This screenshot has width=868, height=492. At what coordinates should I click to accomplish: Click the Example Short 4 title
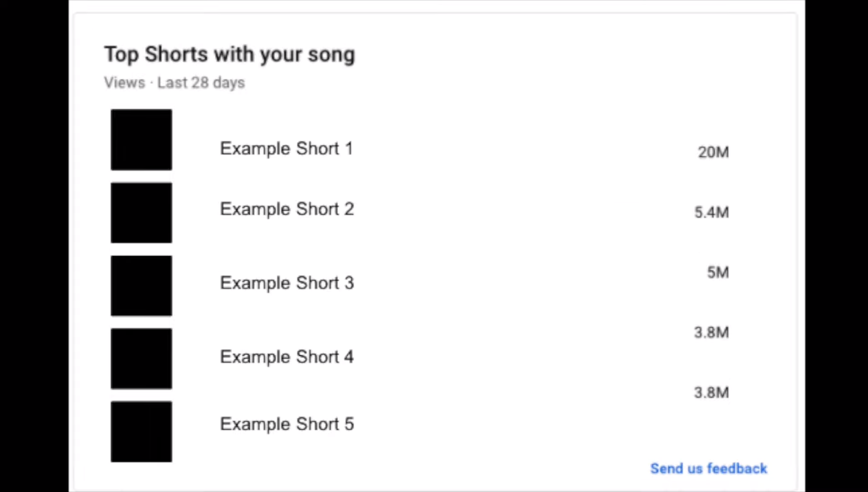tap(287, 357)
